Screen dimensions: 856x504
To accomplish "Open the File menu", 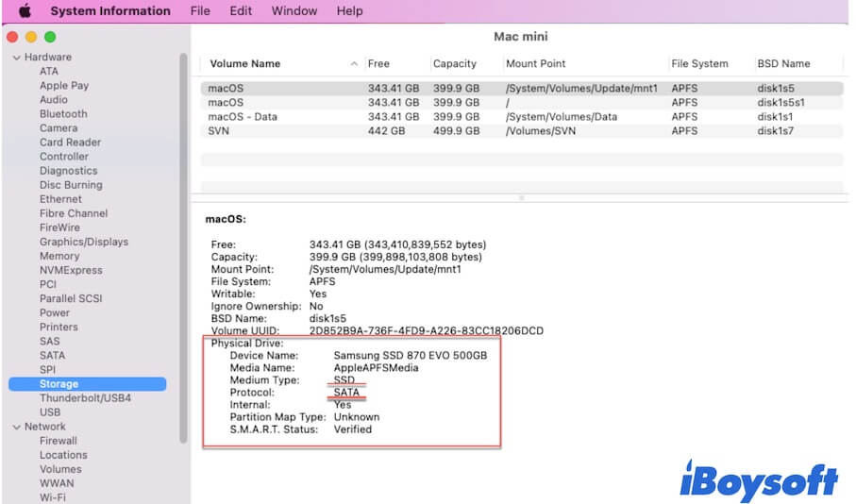I will tap(200, 11).
